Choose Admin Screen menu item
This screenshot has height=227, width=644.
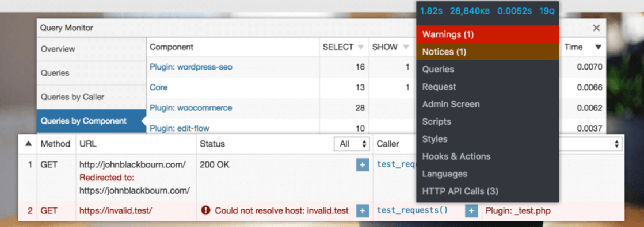pyautogui.click(x=487, y=104)
